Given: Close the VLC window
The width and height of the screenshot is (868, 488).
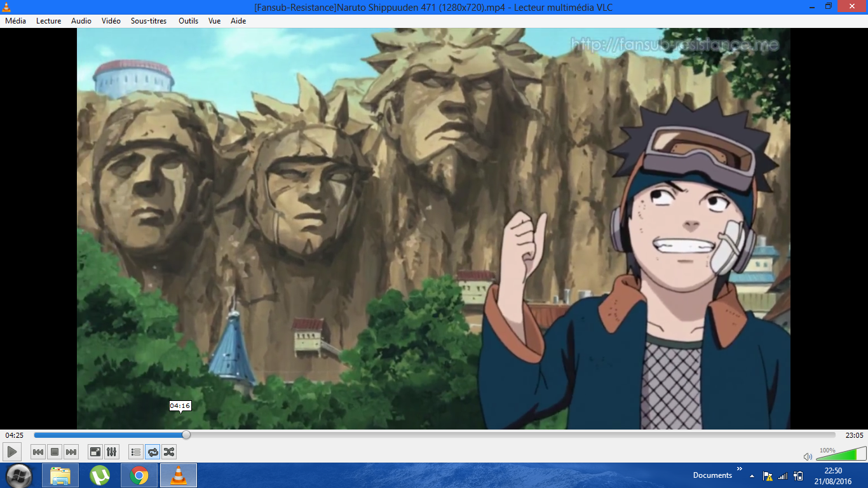Looking at the screenshot, I should pos(852,6).
